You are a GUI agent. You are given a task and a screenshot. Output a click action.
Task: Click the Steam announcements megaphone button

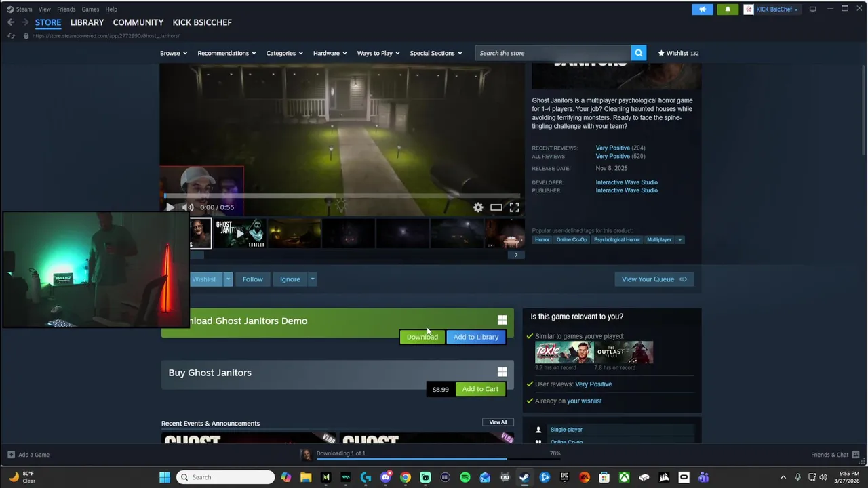[703, 9]
